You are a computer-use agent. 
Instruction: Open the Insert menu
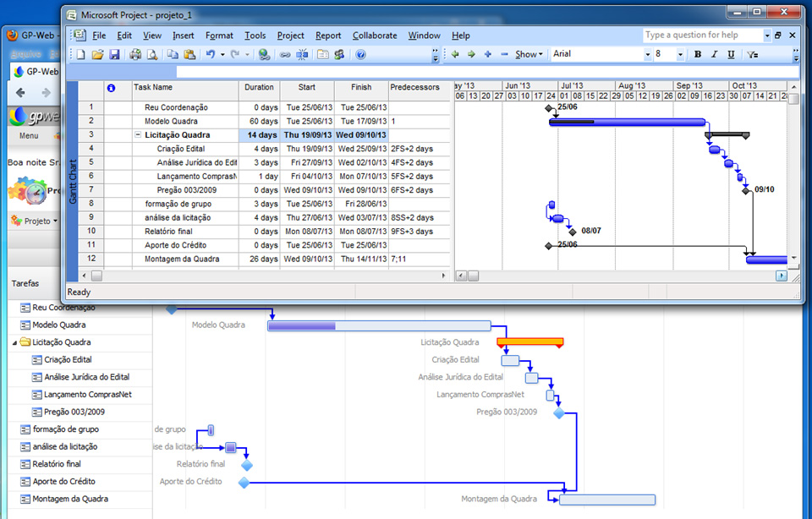[x=184, y=36]
